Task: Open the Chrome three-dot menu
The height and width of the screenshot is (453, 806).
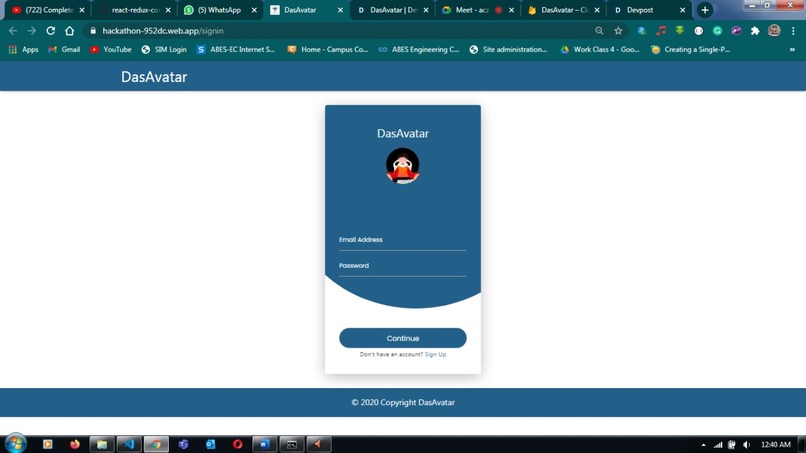Action: 793,31
